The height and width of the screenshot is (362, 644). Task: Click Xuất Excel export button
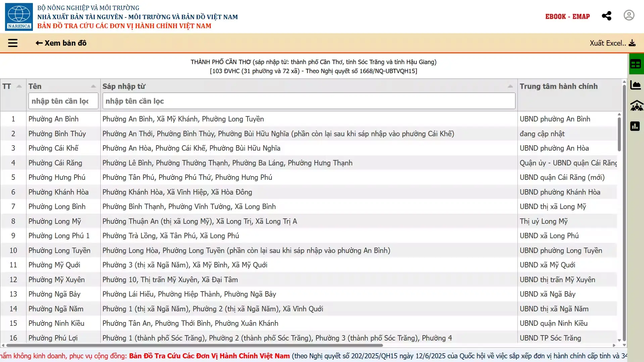(x=613, y=43)
